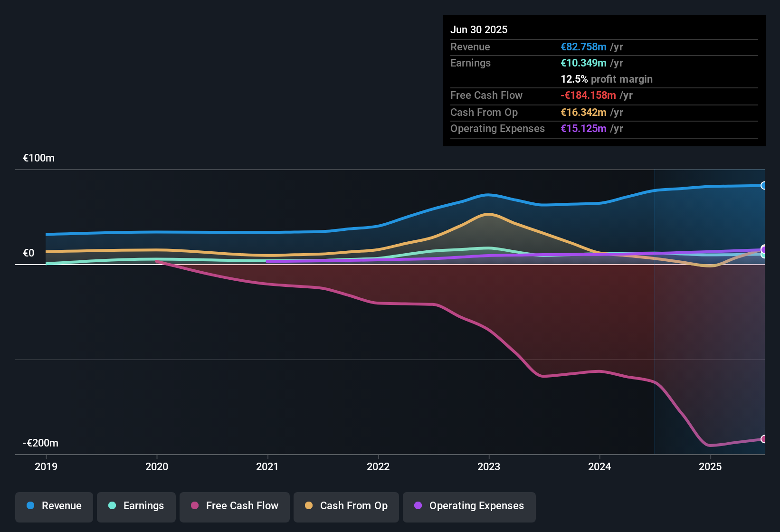Click the €16.342m cash from op value
The height and width of the screenshot is (532, 780).
pos(583,113)
